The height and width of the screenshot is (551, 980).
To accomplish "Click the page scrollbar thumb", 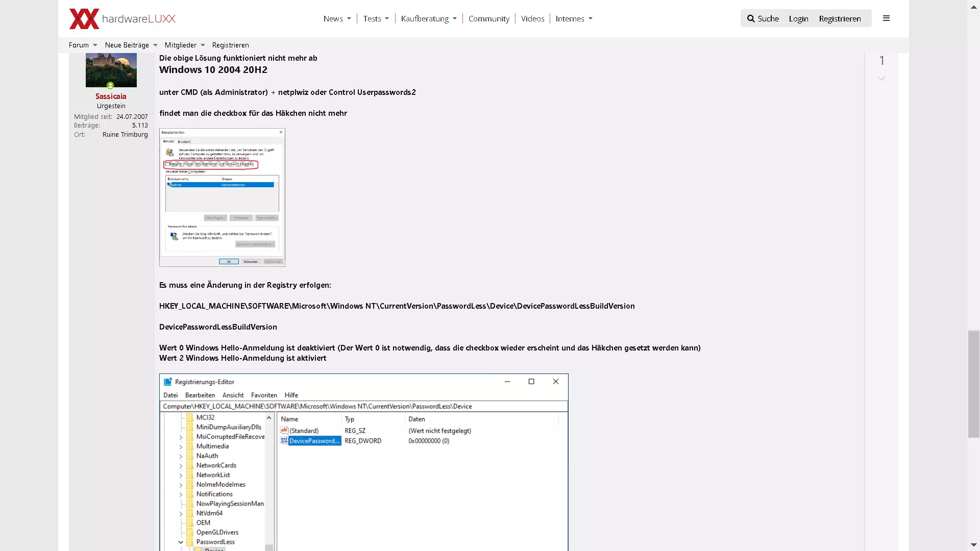I will [x=973, y=384].
